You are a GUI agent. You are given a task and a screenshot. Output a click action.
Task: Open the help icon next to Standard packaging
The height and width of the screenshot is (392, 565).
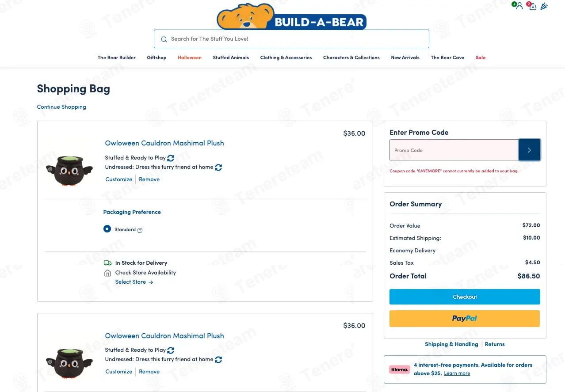pyautogui.click(x=140, y=230)
